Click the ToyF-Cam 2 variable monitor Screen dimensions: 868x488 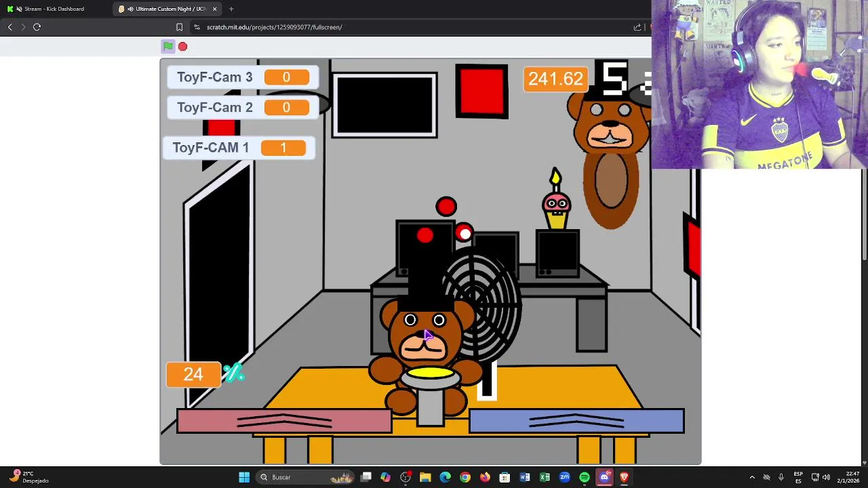click(x=243, y=108)
